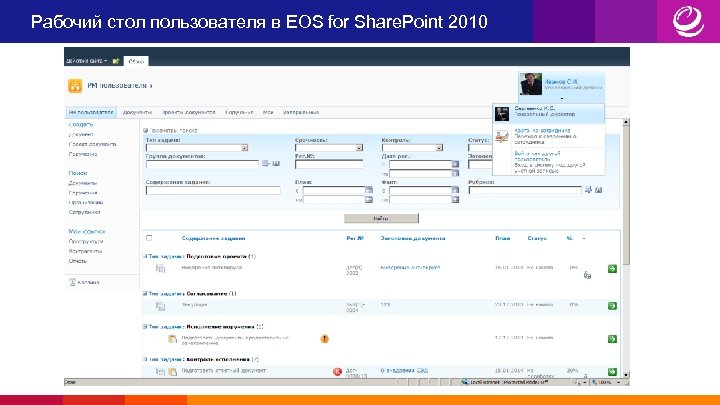Click the Карточка сотрудника icon in user menu
The height and width of the screenshot is (405, 720).
(502, 136)
